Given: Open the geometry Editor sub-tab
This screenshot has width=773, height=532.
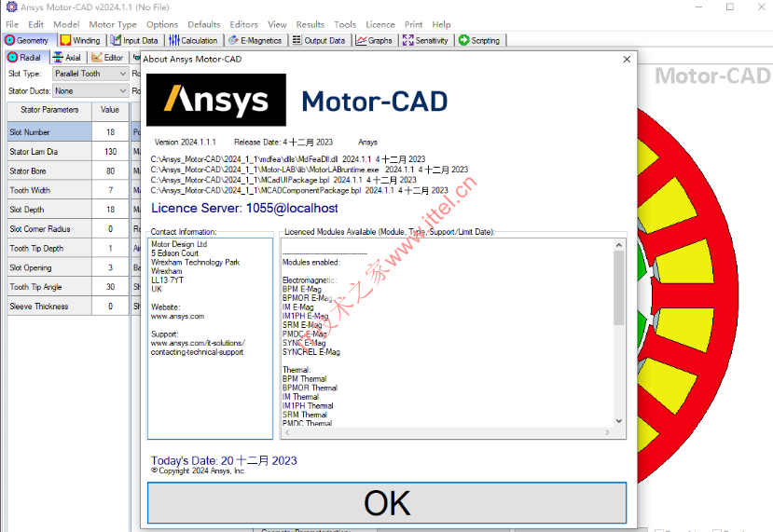Looking at the screenshot, I should pyautogui.click(x=108, y=58).
